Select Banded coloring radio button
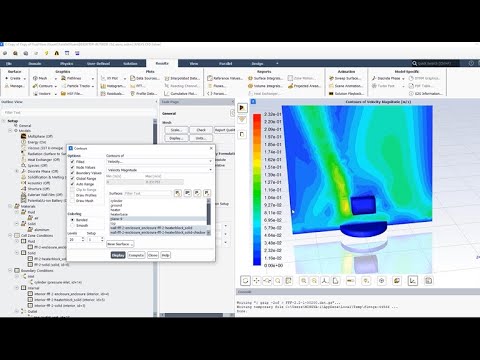 tap(72, 220)
